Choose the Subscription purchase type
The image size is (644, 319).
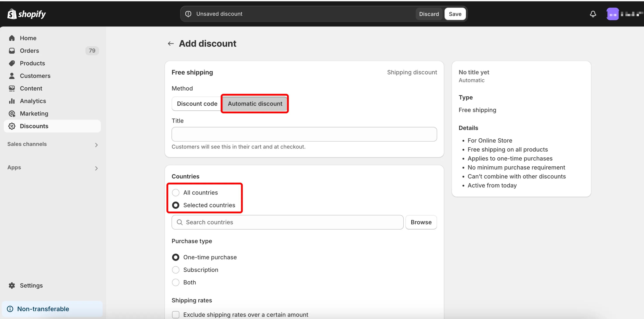[x=176, y=270]
